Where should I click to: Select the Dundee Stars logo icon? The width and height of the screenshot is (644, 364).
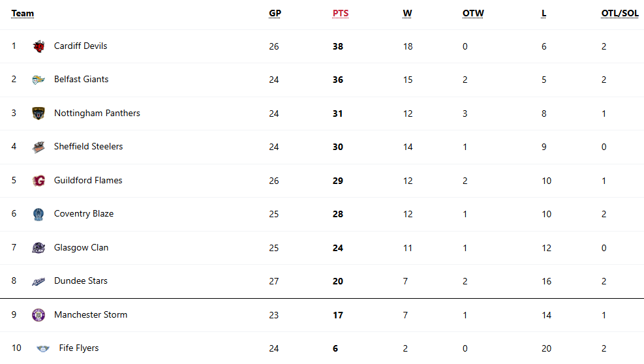(38, 281)
